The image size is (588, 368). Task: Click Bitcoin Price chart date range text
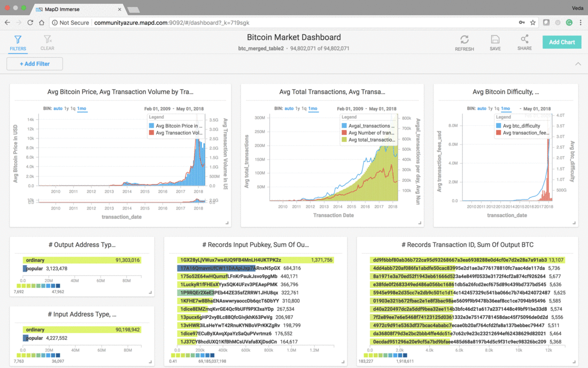point(174,109)
